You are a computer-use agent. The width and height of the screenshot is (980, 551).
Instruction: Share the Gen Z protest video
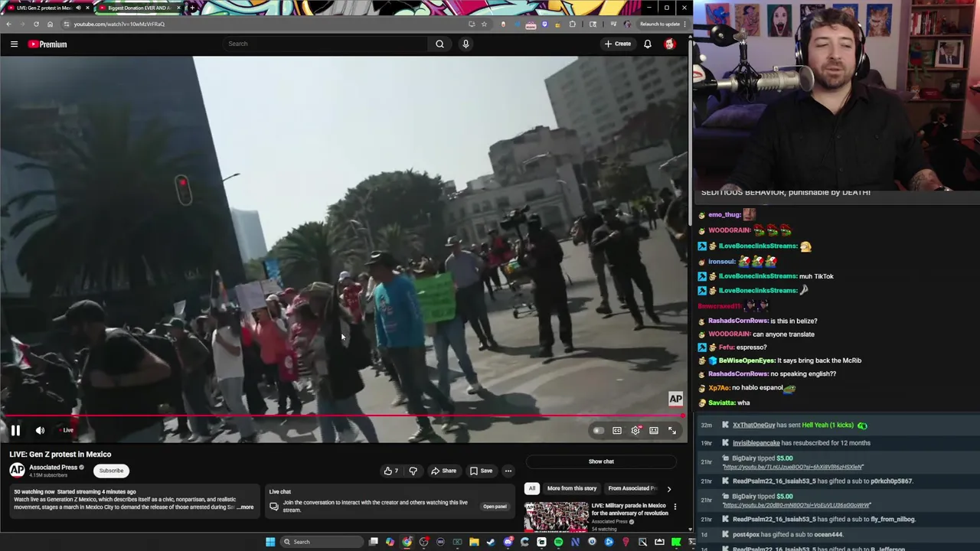pos(443,471)
